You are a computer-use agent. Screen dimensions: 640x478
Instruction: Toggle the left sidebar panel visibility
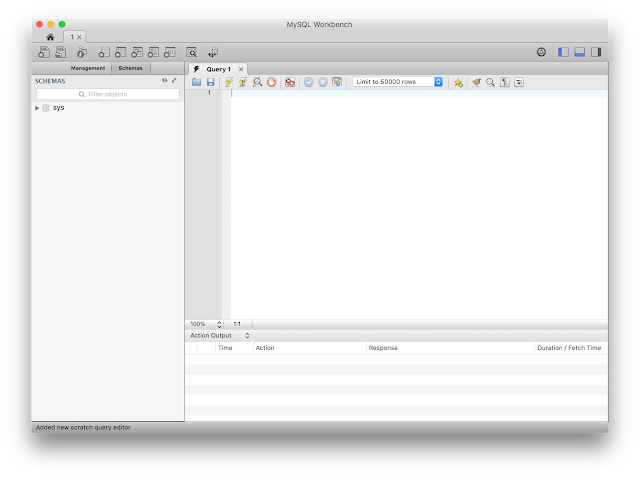tap(563, 52)
